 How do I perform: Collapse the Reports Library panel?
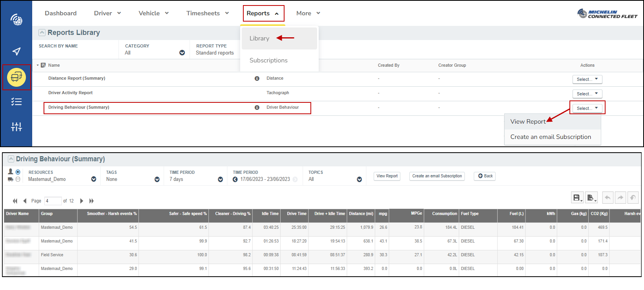coord(42,33)
